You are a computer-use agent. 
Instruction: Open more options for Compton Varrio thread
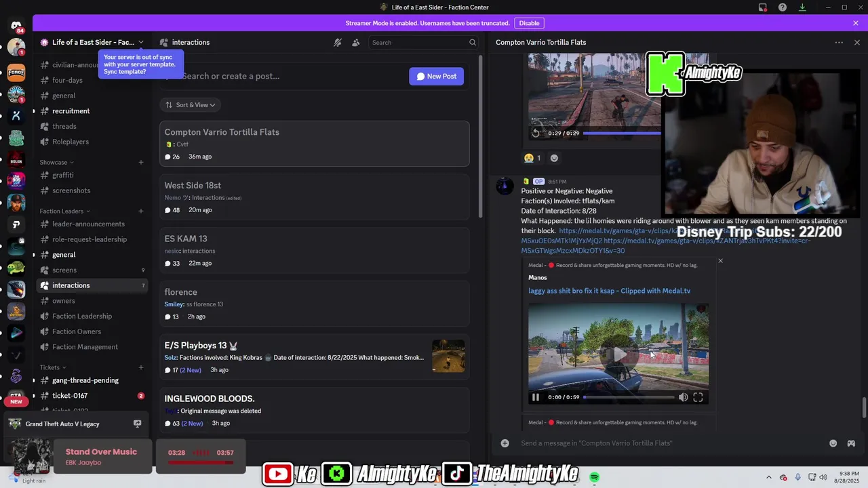(x=839, y=42)
